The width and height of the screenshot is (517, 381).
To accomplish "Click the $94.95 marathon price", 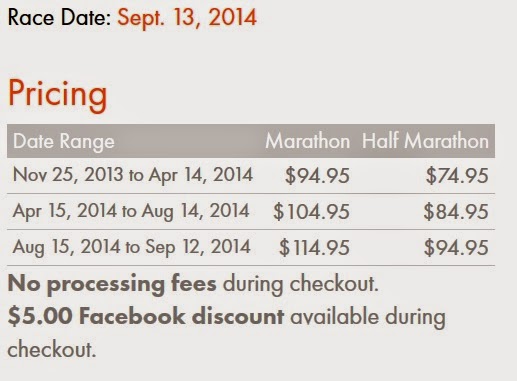I will [x=317, y=176].
